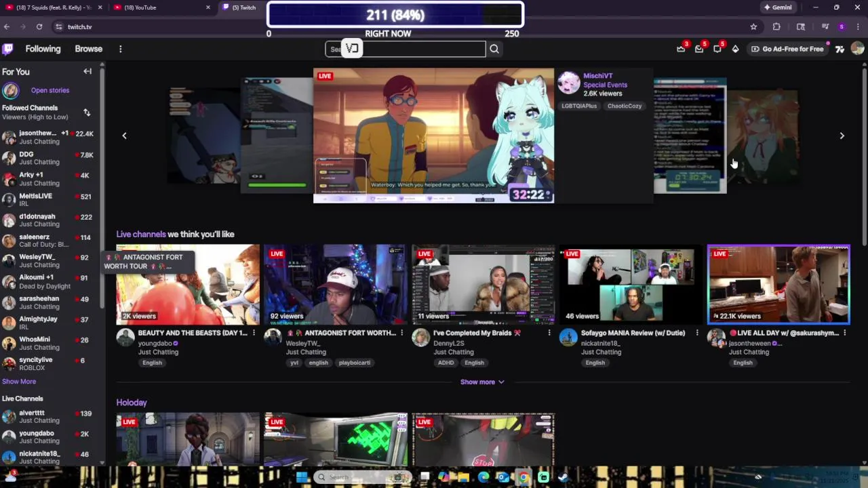Show next carousel stream

point(842,136)
